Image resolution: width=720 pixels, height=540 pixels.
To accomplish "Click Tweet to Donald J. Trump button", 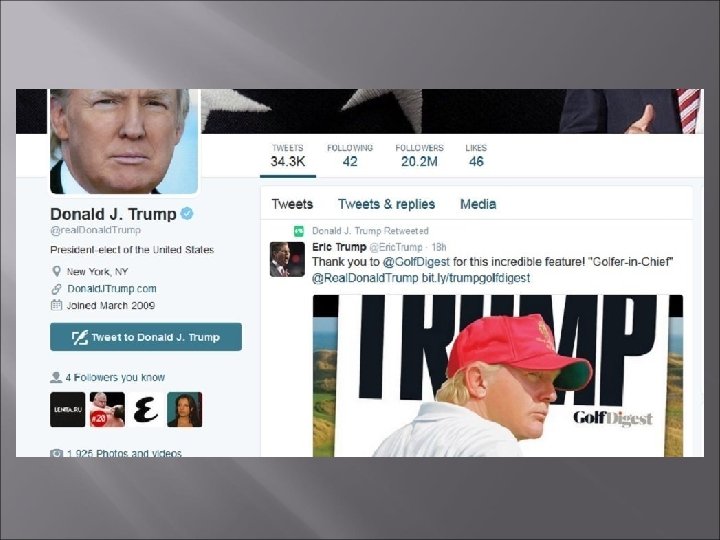I will 146,337.
